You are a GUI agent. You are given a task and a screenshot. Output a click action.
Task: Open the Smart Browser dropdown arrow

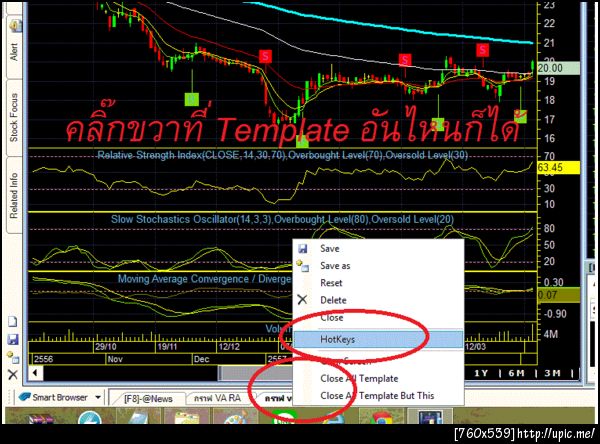(98, 397)
